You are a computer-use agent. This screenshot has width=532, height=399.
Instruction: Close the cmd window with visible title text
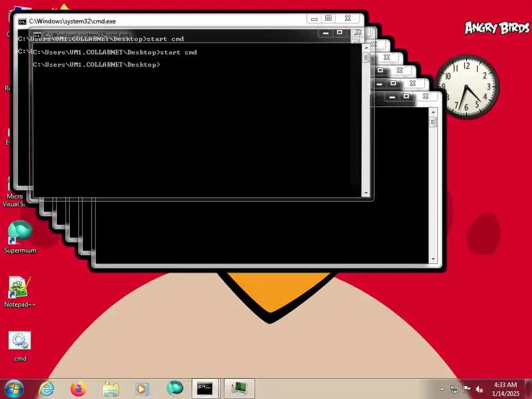(348, 19)
